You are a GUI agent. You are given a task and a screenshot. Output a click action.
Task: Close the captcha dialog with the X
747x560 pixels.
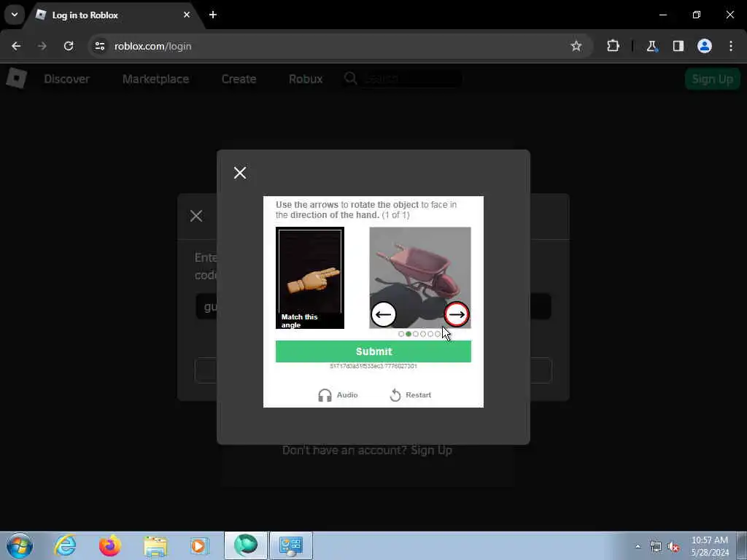(239, 173)
